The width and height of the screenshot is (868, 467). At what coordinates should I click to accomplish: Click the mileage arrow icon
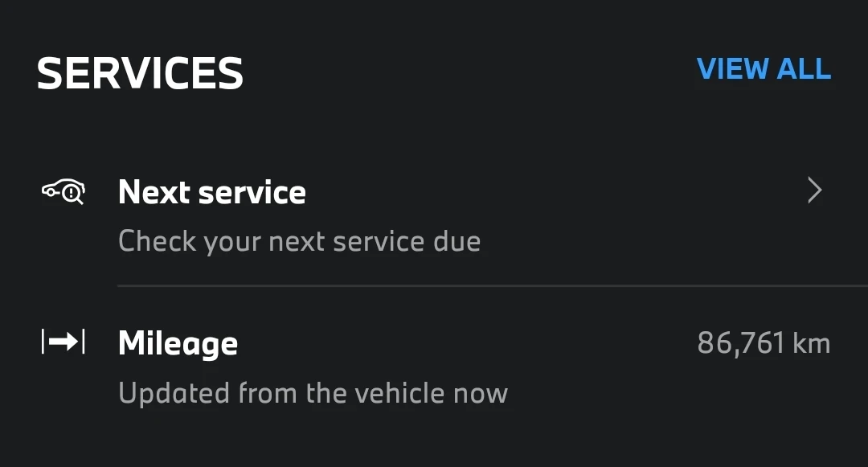63,342
